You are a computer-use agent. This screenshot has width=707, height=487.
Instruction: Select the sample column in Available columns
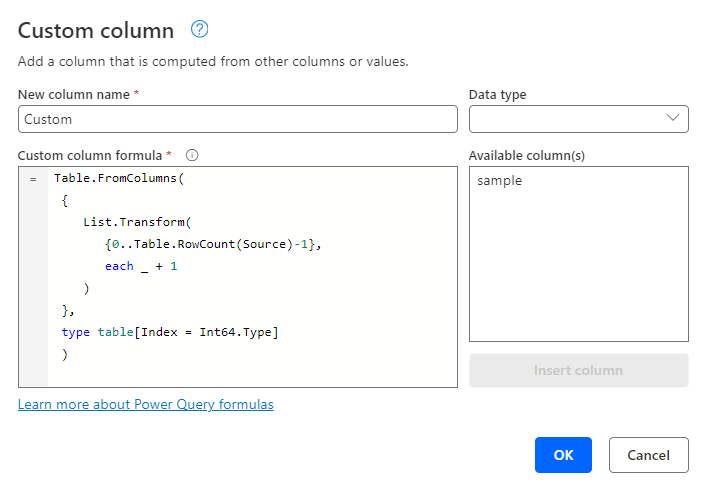(x=500, y=180)
